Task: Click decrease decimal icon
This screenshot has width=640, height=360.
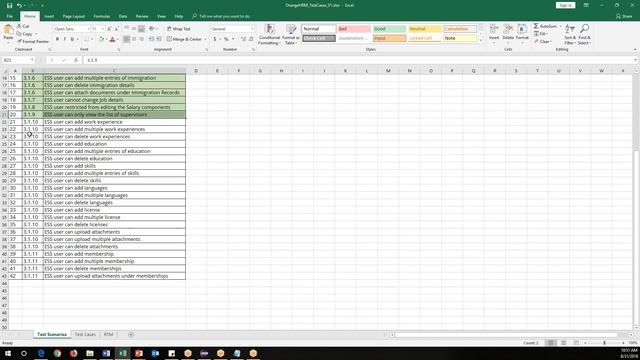Action: click(251, 39)
